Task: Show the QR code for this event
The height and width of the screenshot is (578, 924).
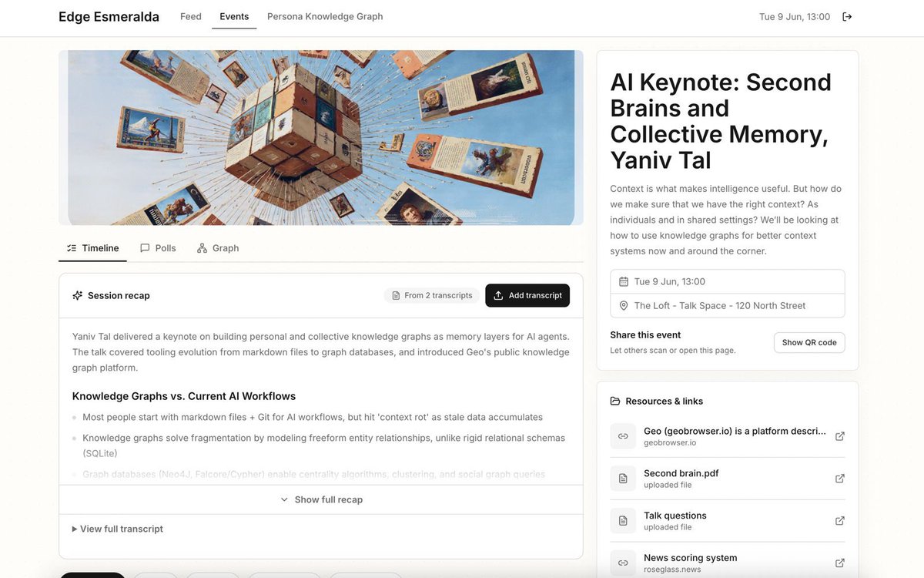Action: (809, 343)
